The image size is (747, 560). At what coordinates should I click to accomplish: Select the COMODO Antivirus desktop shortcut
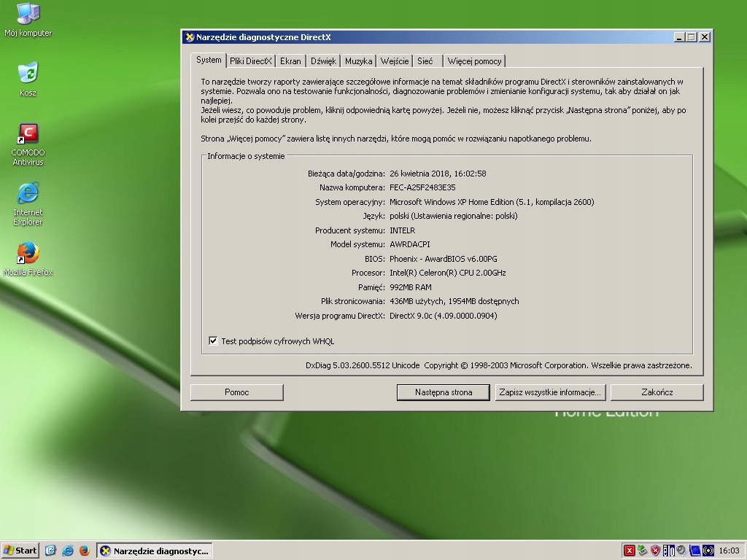point(28,144)
